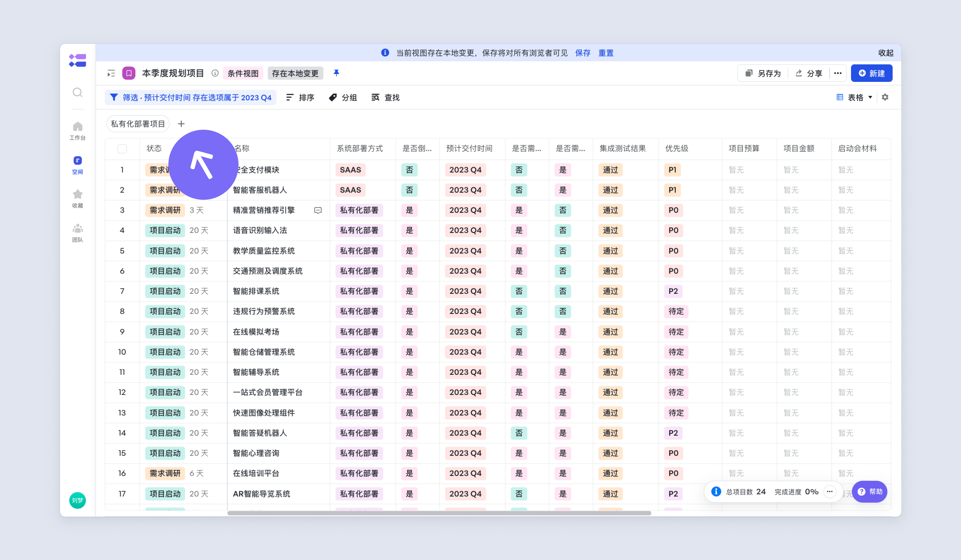This screenshot has height=560, width=961.
Task: Open the 智能仓储管理系统 project
Action: 264,352
